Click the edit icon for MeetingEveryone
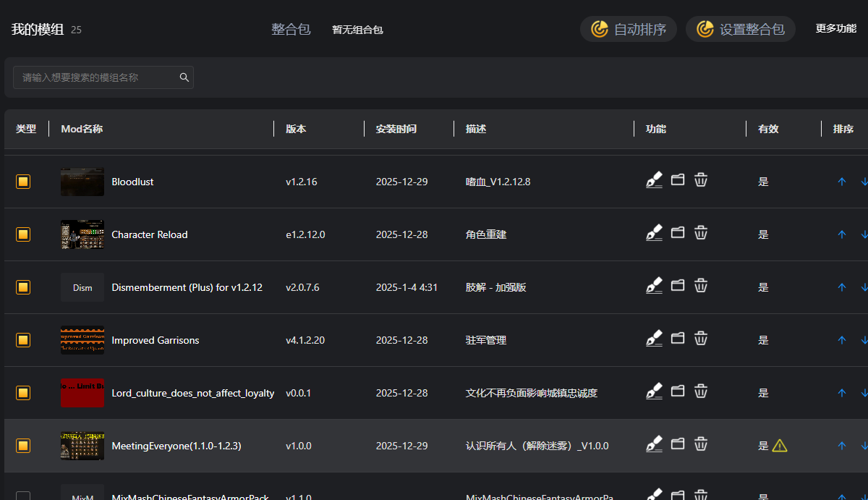This screenshot has width=868, height=500. pos(653,444)
